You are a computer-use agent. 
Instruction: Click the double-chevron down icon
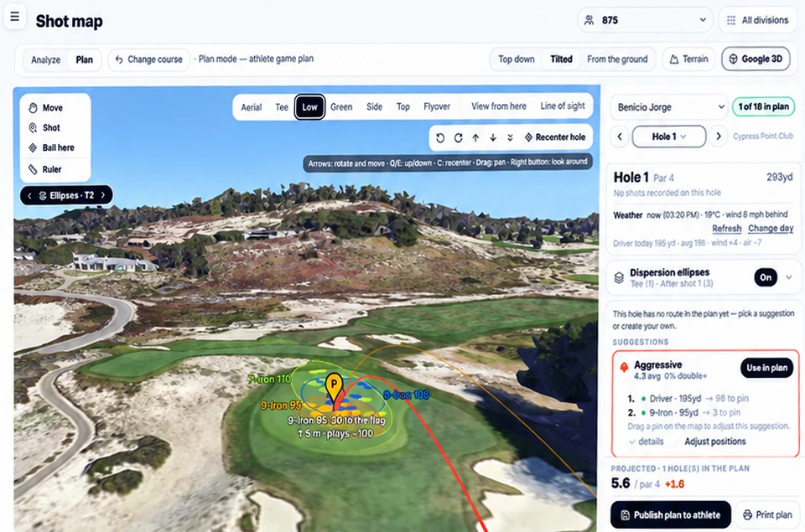tap(510, 137)
